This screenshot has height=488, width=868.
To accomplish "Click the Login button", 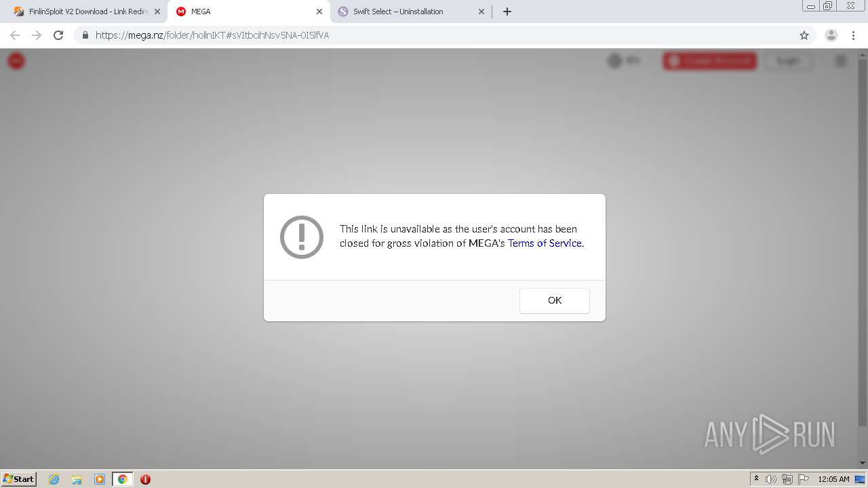I will (788, 61).
